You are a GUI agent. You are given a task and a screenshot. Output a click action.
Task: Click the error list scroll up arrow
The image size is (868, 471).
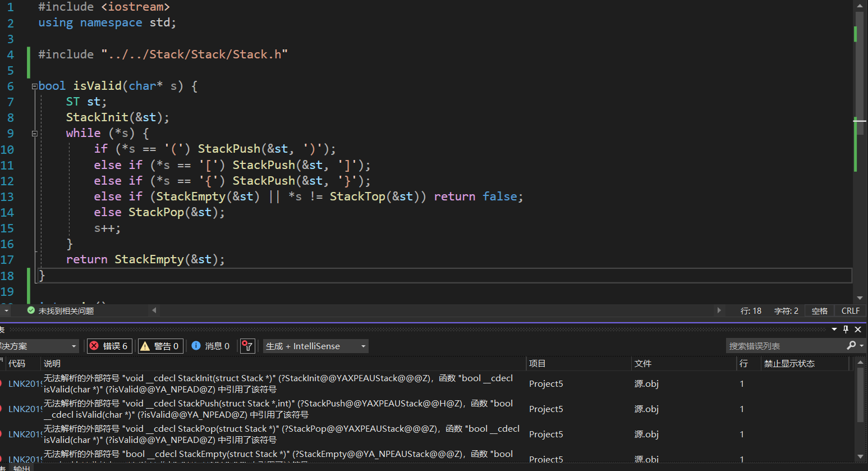click(861, 363)
